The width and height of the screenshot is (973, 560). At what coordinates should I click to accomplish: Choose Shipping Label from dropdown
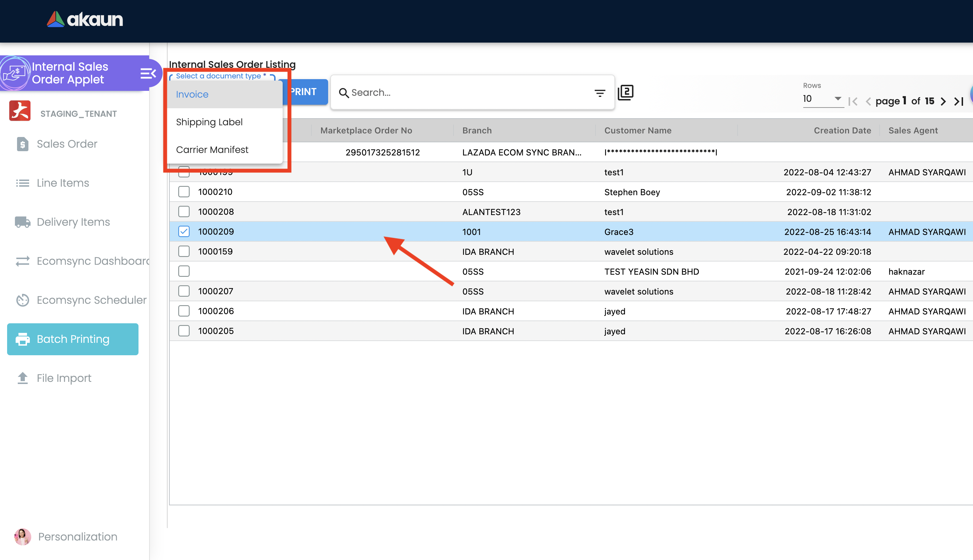[209, 122]
